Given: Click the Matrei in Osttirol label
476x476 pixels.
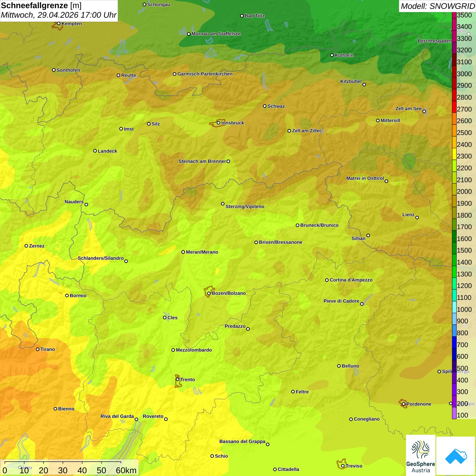Looking at the screenshot, I should pos(365,178).
